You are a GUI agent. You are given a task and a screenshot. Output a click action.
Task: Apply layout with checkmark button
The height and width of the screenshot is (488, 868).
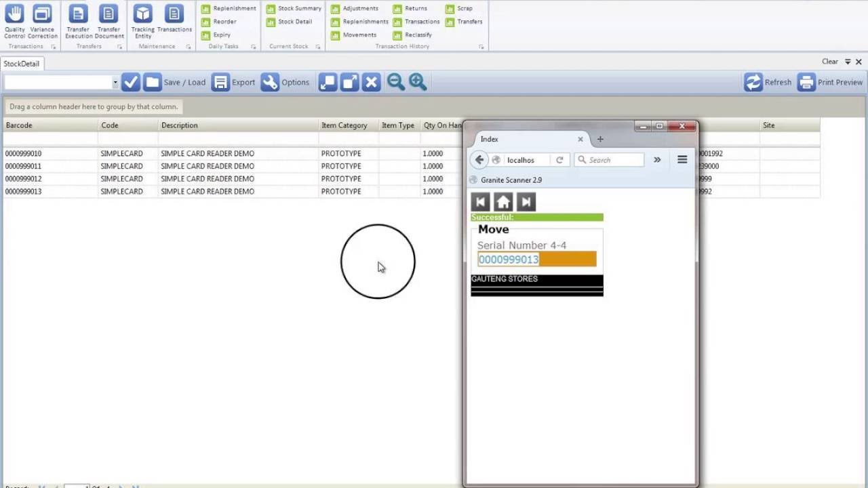pos(131,83)
